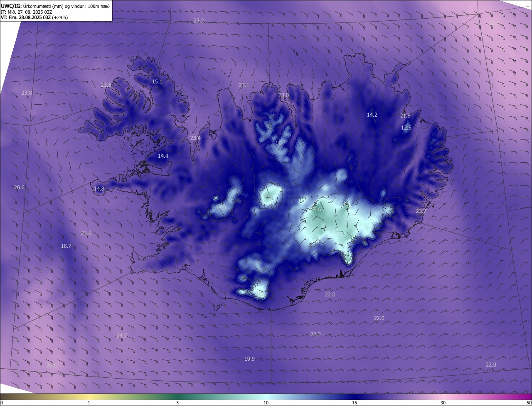Screen dimensions: 532x406
Task: Click the colorbar tick label 0
Action: (2, 403)
